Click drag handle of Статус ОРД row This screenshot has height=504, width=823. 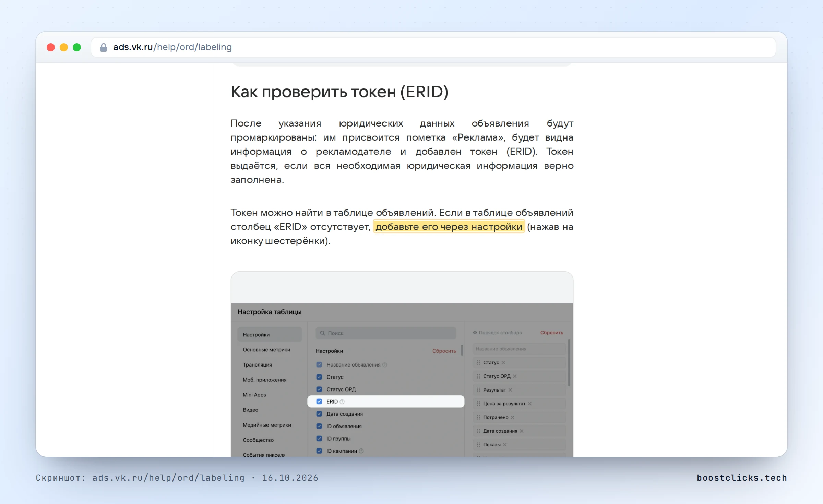tap(478, 376)
